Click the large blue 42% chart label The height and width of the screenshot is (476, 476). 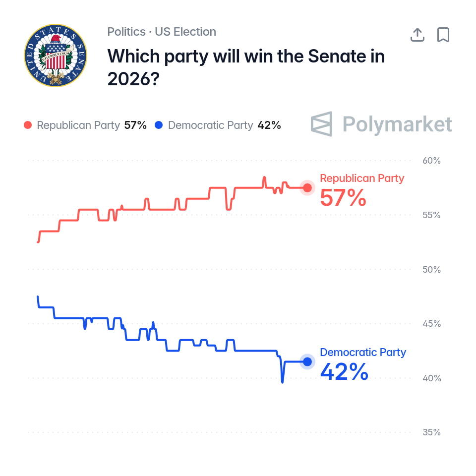(x=344, y=372)
